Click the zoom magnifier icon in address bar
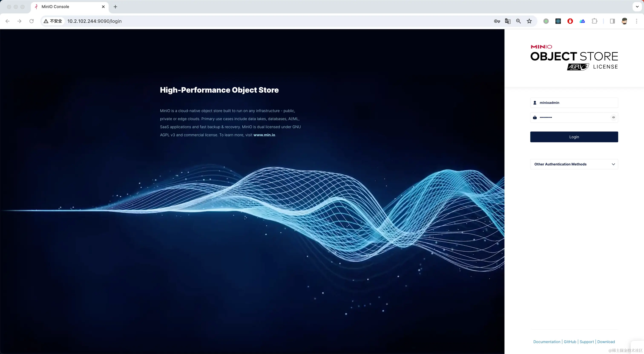 518,21
